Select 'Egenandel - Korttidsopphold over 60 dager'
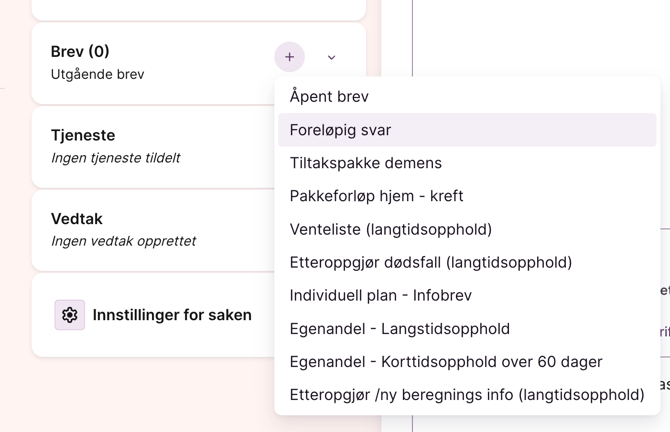The width and height of the screenshot is (670, 432). [445, 361]
